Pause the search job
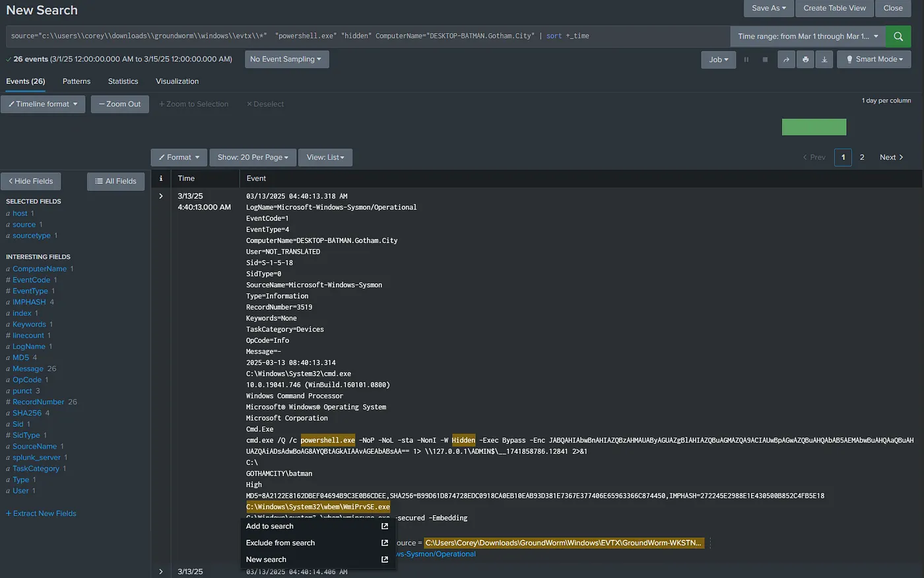The image size is (924, 578). (x=746, y=59)
